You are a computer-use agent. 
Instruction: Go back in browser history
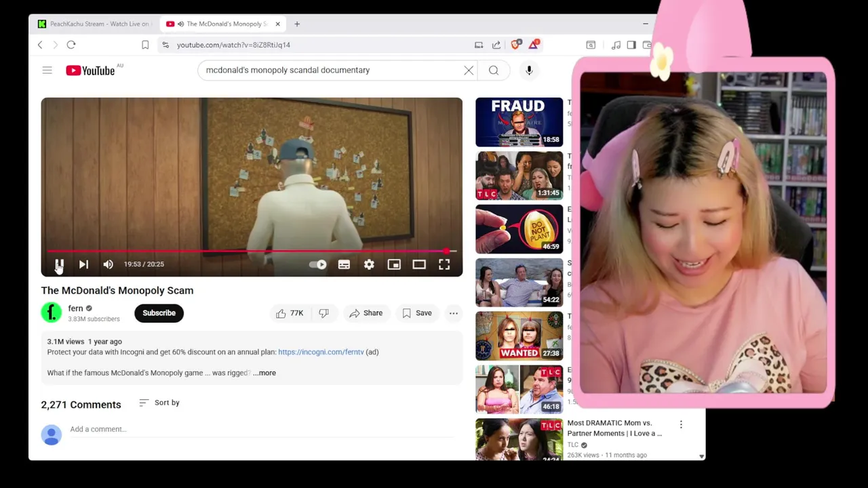pyautogui.click(x=40, y=45)
